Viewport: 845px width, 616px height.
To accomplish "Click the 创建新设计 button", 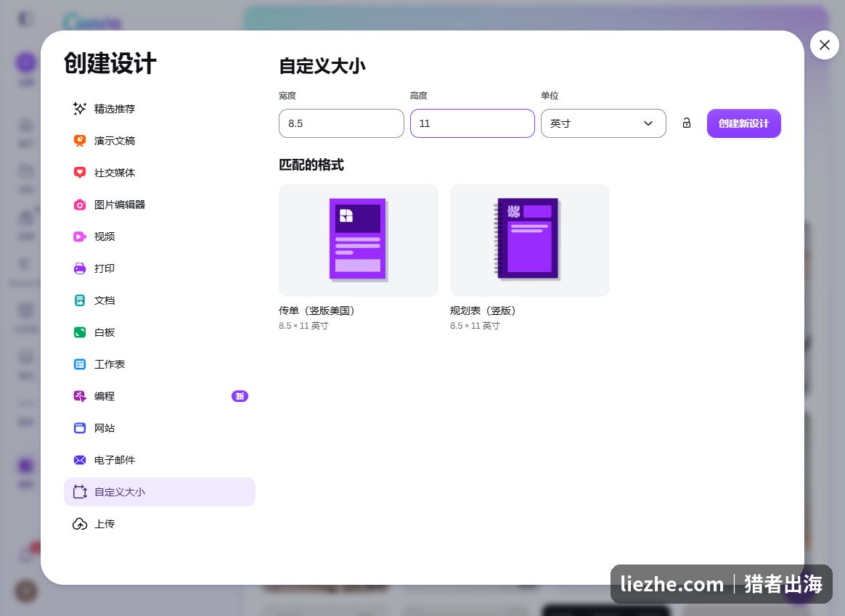I will tap(743, 123).
